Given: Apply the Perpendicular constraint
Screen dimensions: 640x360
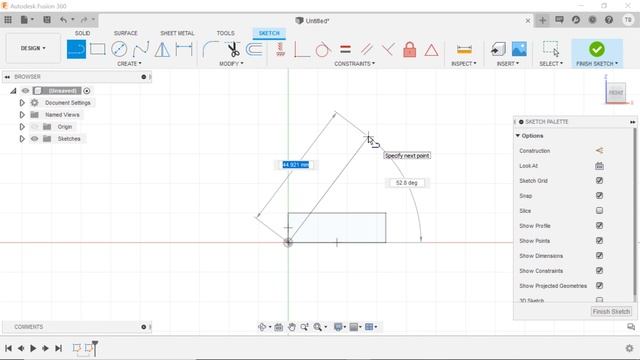Looking at the screenshot, I should pyautogui.click(x=388, y=50).
